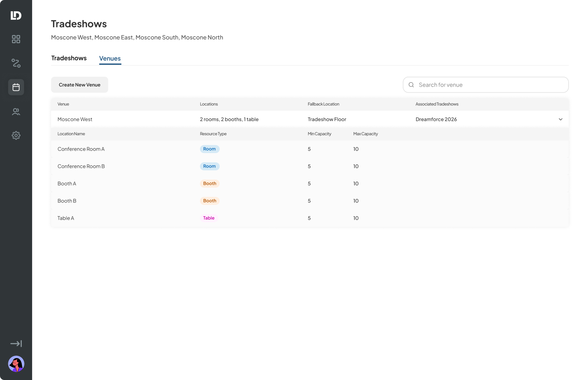Open the user profile avatar
Viewport: 588px width, 380px height.
point(16,364)
